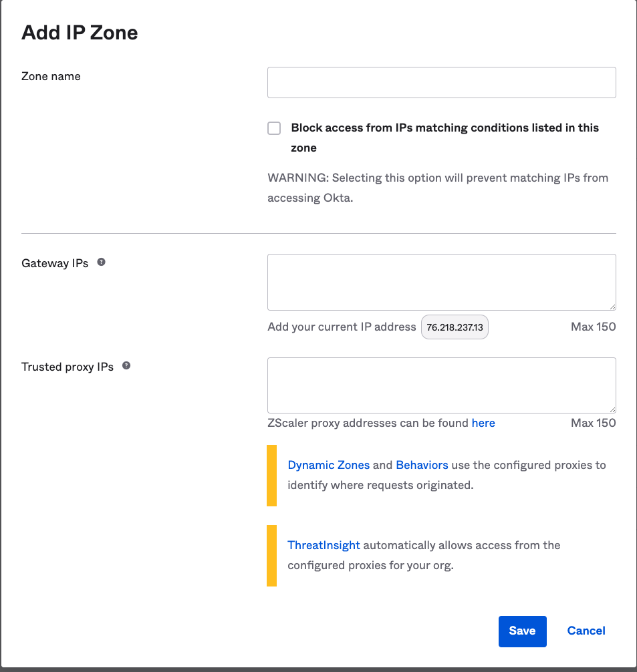Screen dimensions: 637x672
Task: Click the 'Add your current IP address' label
Action: tap(342, 327)
